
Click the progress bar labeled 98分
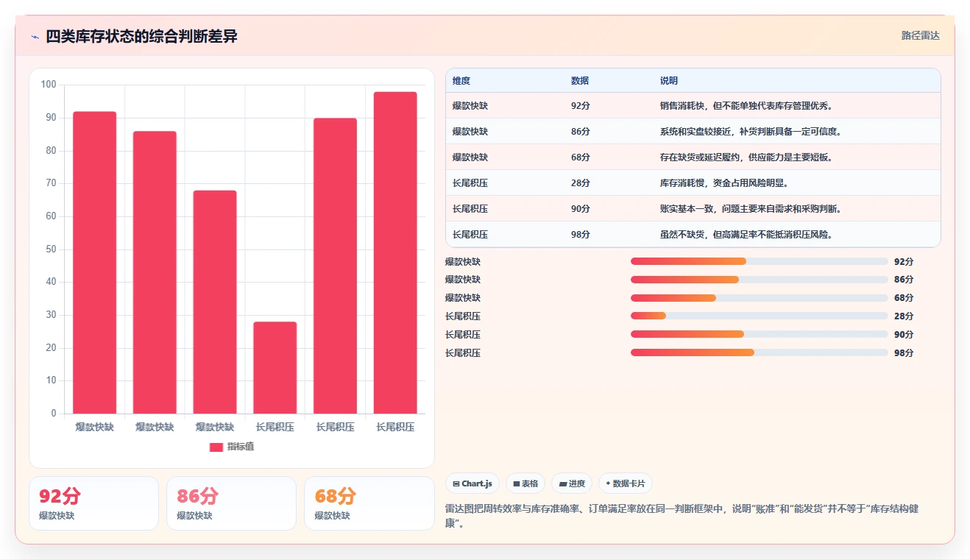(x=760, y=353)
